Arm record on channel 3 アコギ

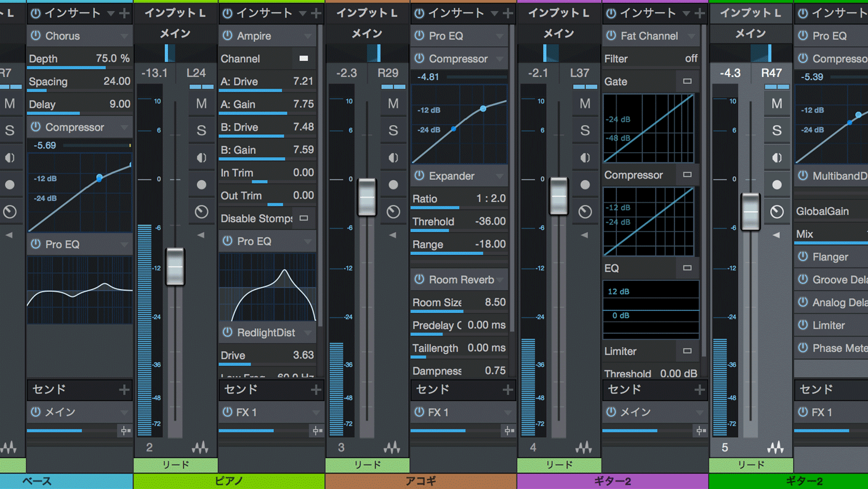[393, 184]
